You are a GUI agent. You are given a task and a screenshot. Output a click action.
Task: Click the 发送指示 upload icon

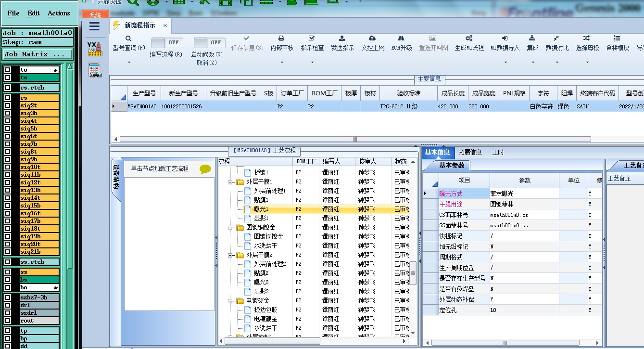[x=342, y=38]
